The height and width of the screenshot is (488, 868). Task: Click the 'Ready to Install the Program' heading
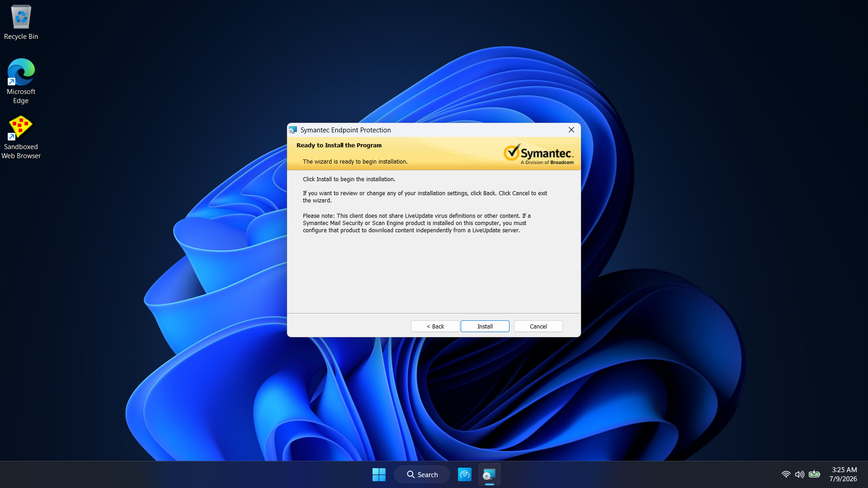[x=339, y=145]
